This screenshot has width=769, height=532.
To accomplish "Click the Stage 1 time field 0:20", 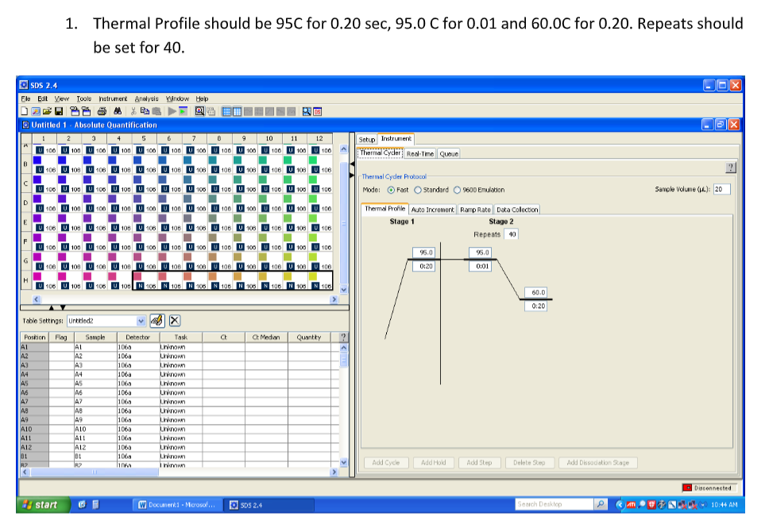I will coord(423,266).
